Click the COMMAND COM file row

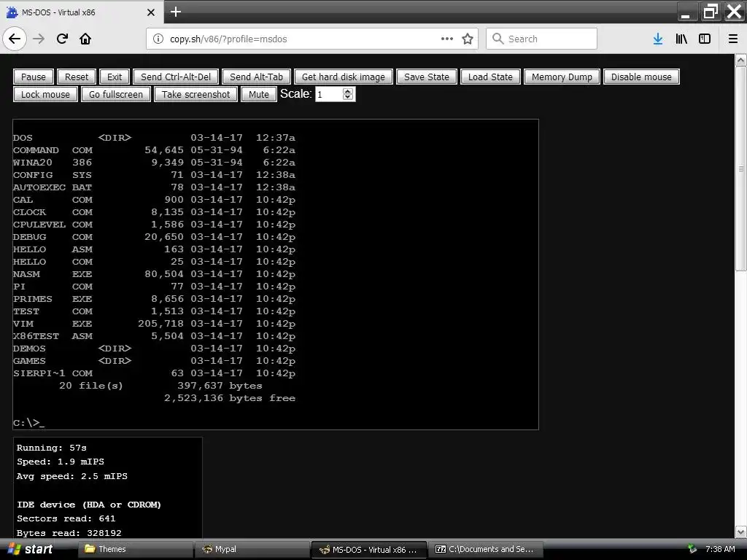[x=154, y=150]
